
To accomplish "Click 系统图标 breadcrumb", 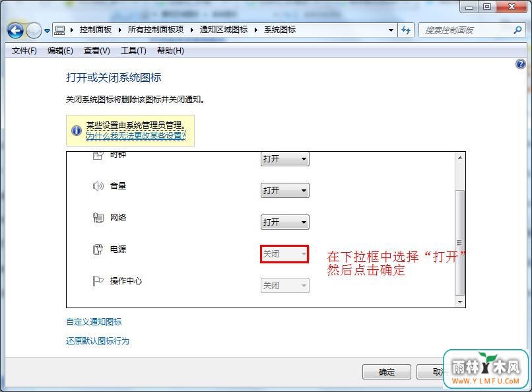I will 280,30.
